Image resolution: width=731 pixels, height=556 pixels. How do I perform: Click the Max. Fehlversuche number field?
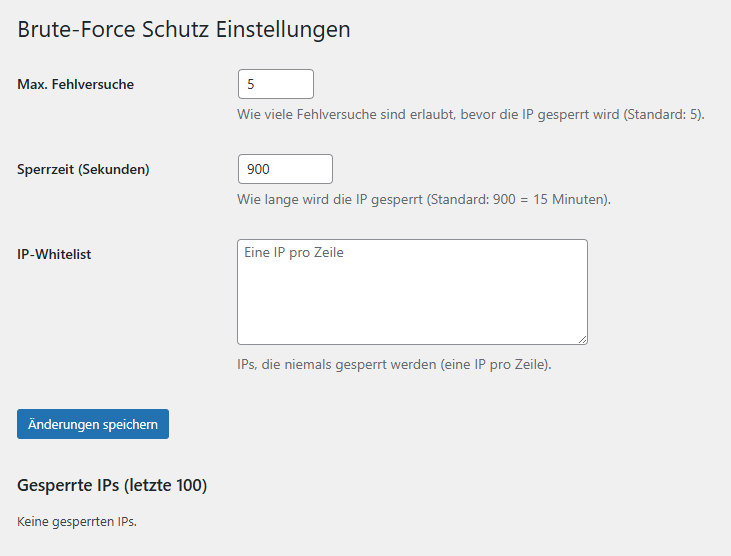click(276, 84)
